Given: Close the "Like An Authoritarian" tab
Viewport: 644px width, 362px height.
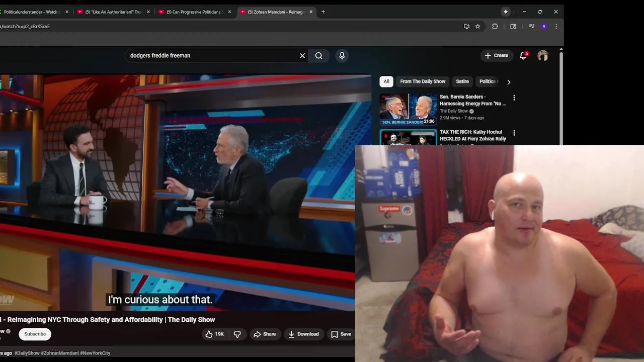Looking at the screenshot, I should (148, 12).
